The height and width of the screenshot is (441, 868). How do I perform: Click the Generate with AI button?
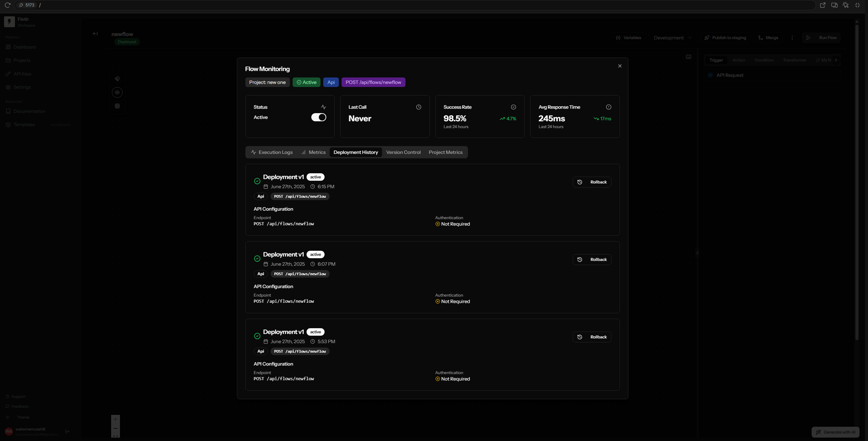pyautogui.click(x=835, y=432)
